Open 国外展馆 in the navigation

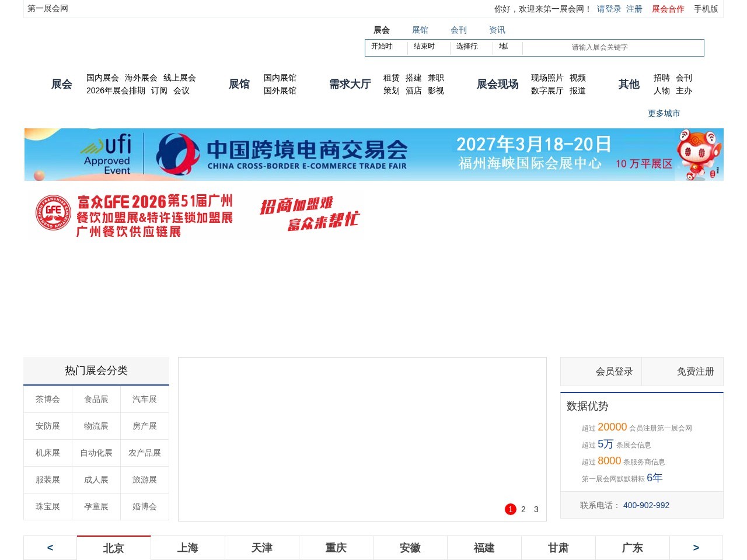tap(280, 90)
